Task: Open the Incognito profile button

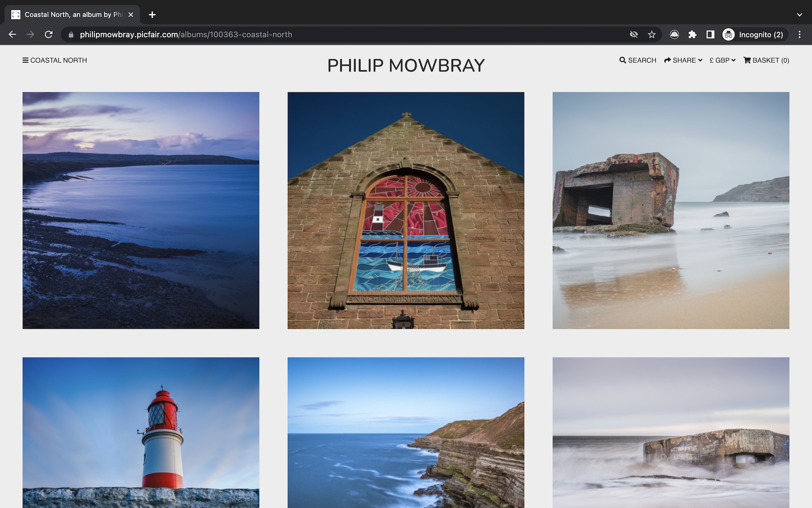Action: 755,35
